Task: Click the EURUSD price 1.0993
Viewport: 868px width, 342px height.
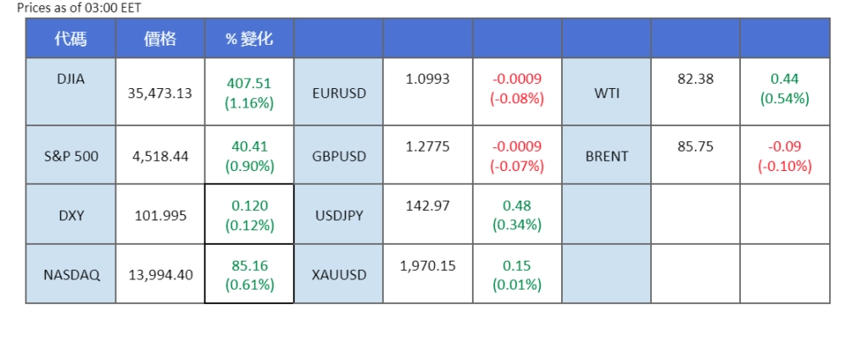Action: 428,79
